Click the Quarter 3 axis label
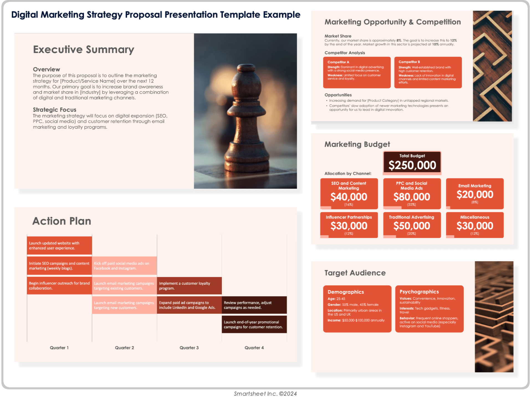532x399 pixels. coord(189,348)
